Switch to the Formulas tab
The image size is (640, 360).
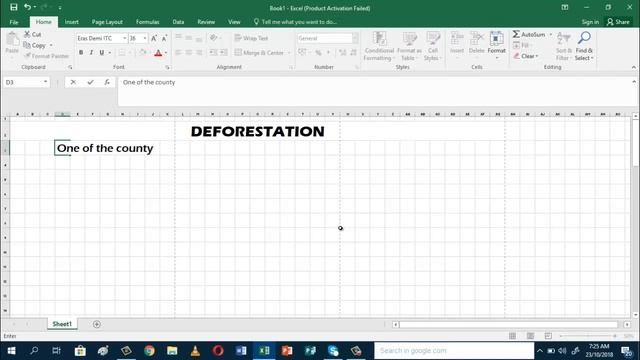[147, 22]
